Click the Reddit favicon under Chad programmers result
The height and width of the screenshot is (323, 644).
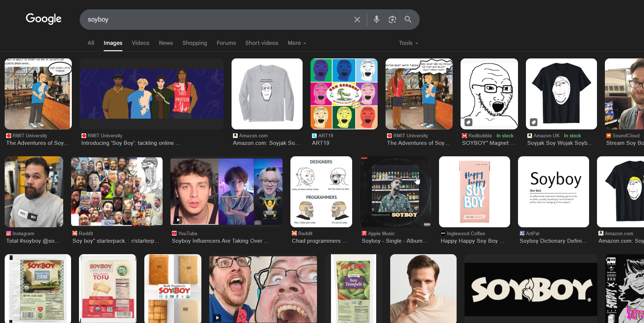click(294, 233)
